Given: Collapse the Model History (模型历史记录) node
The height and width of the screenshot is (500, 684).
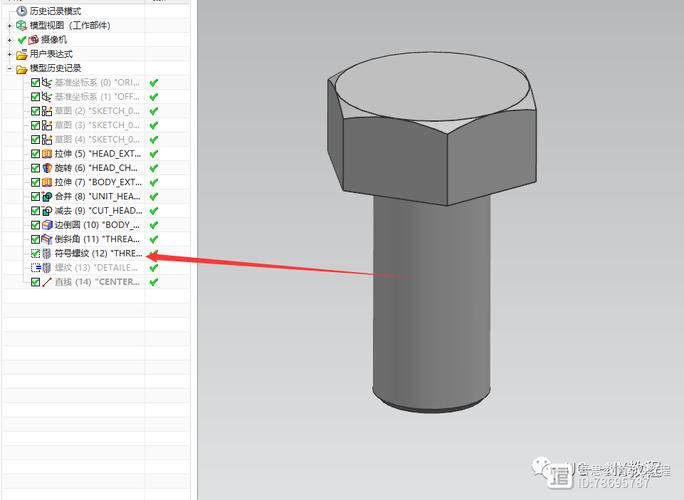Looking at the screenshot, I should pos(10,69).
